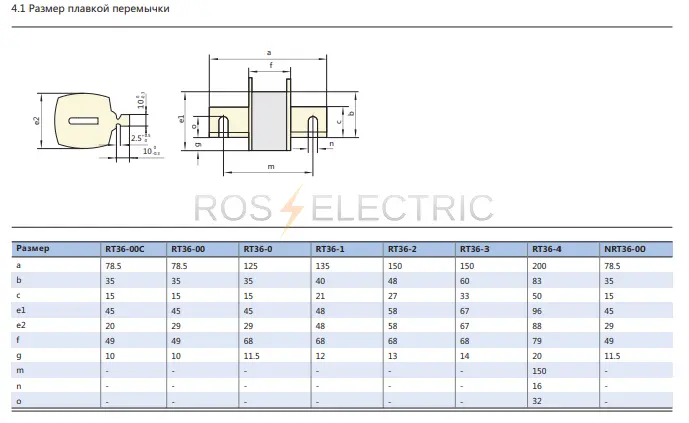Select the fuse body dimension drawing with a and f

(270, 113)
